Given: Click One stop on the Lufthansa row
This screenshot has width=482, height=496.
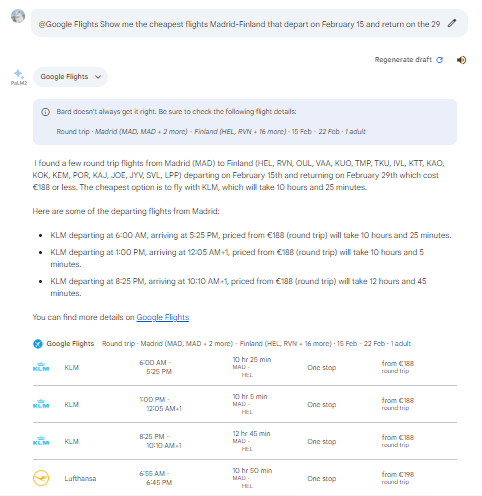Looking at the screenshot, I should click(x=321, y=478).
